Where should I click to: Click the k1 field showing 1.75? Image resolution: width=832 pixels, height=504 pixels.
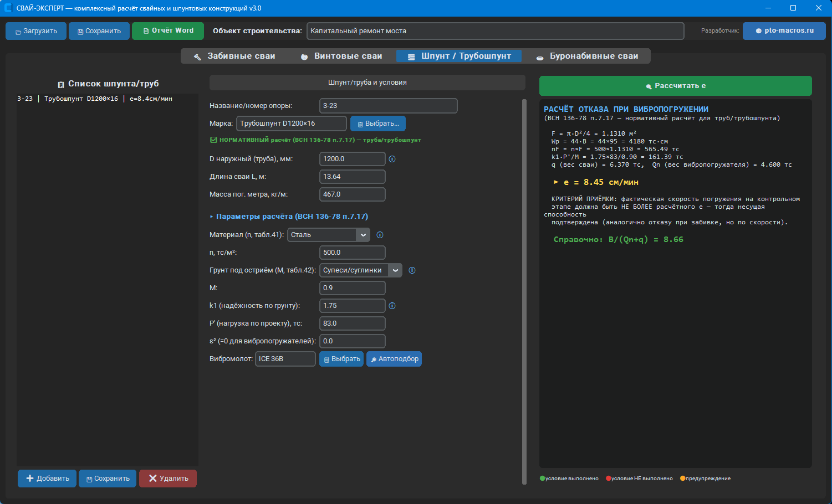coord(353,306)
